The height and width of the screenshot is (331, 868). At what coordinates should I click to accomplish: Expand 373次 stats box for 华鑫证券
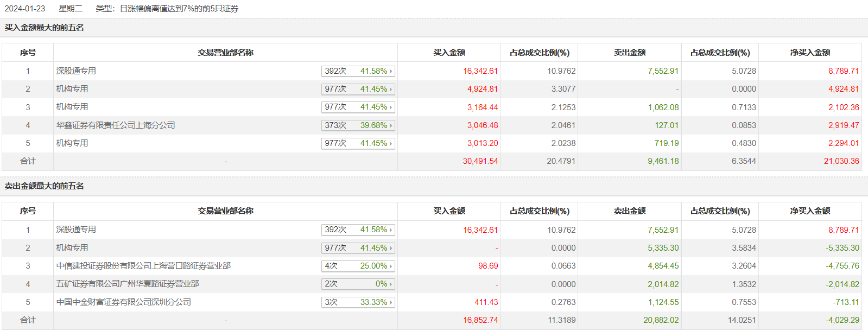(x=357, y=125)
